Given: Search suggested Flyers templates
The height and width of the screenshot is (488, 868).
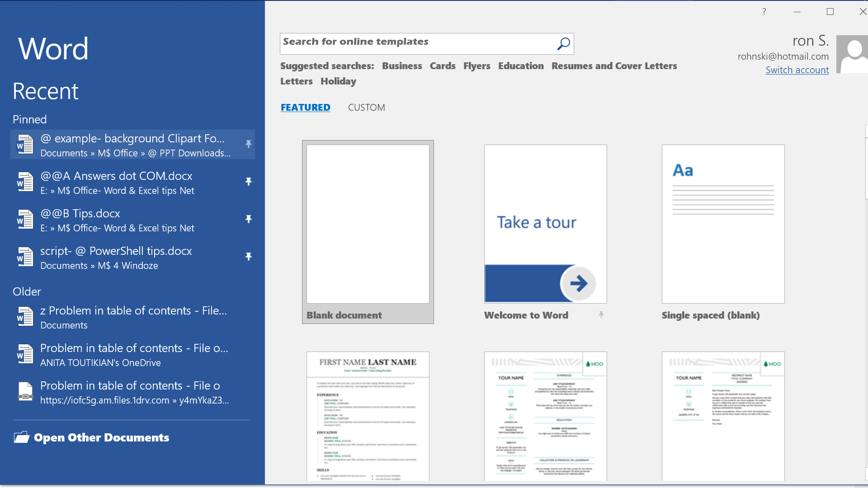Looking at the screenshot, I should click(x=476, y=66).
